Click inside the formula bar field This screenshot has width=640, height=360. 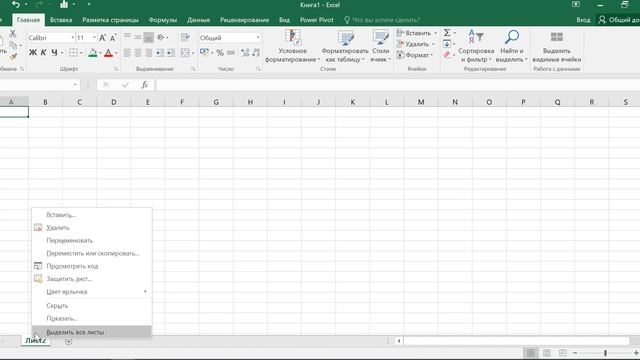tap(398, 85)
